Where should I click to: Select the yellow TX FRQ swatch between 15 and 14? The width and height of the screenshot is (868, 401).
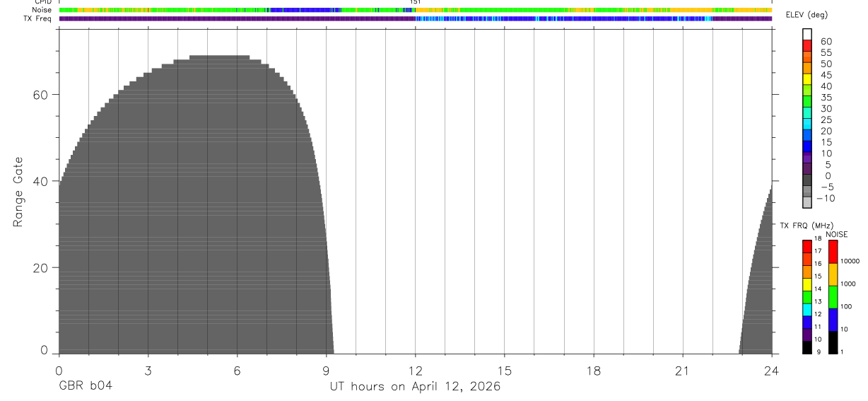pyautogui.click(x=807, y=284)
